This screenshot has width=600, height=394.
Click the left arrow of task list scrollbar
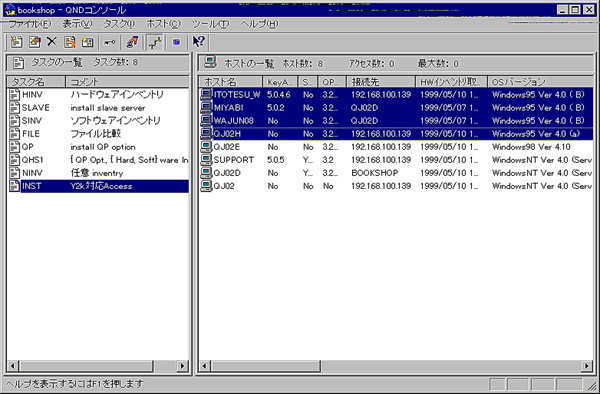coord(12,366)
